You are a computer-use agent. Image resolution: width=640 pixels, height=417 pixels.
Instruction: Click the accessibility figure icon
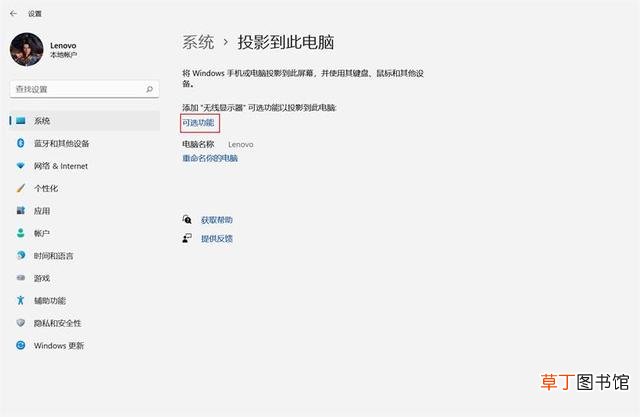click(x=21, y=300)
